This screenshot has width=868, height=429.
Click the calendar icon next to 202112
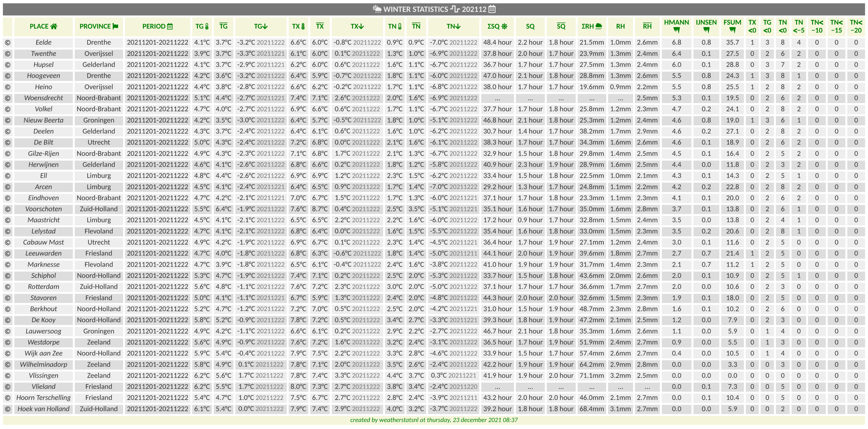coord(492,9)
